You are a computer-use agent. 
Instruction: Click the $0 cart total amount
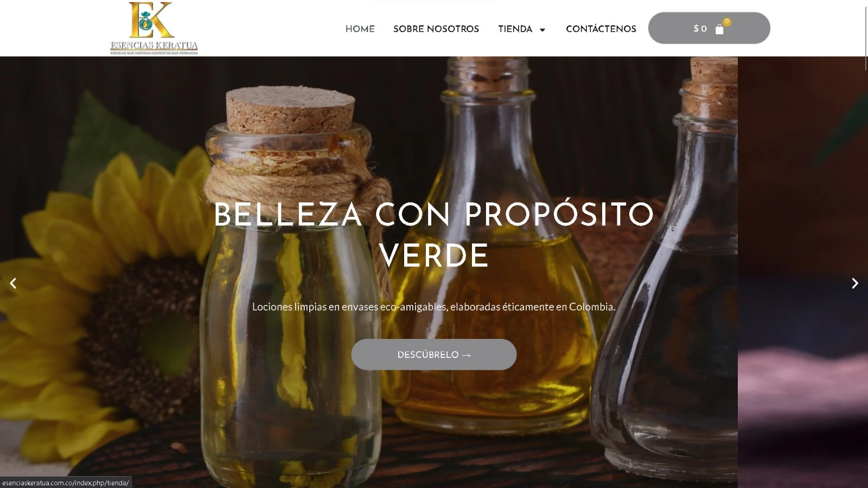click(700, 29)
